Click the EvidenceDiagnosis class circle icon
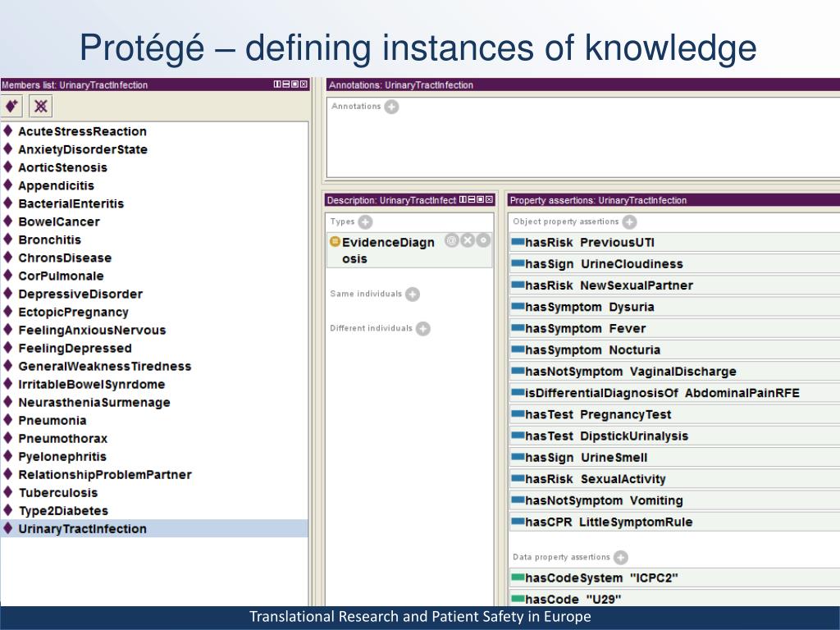The image size is (840, 630). point(335,242)
